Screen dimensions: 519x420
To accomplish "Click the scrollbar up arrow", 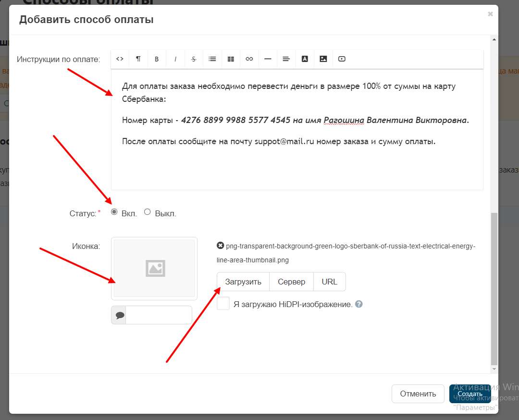I will point(494,40).
